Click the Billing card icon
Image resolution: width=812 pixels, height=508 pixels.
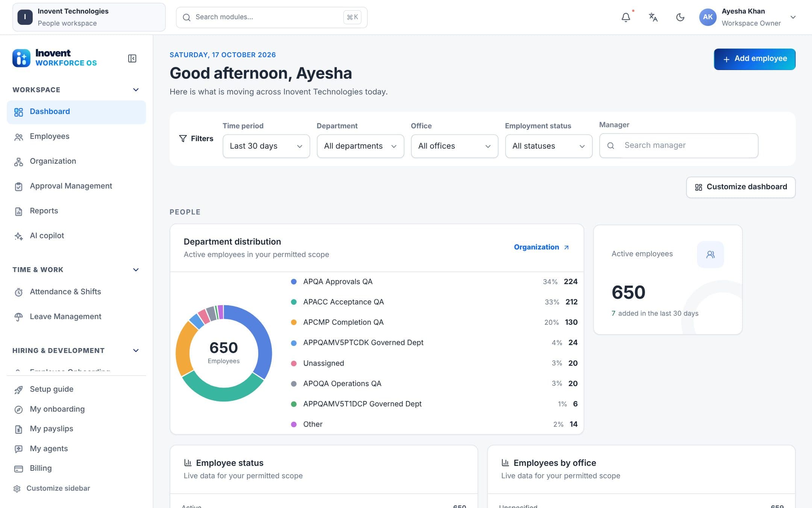click(x=18, y=468)
